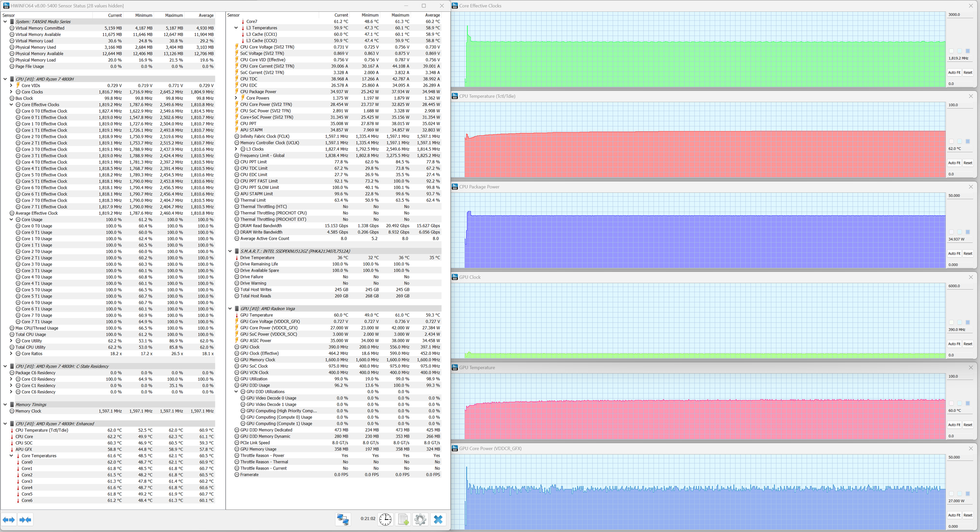Expand the Core Powers node
The width and height of the screenshot is (980, 532).
tap(236, 98)
